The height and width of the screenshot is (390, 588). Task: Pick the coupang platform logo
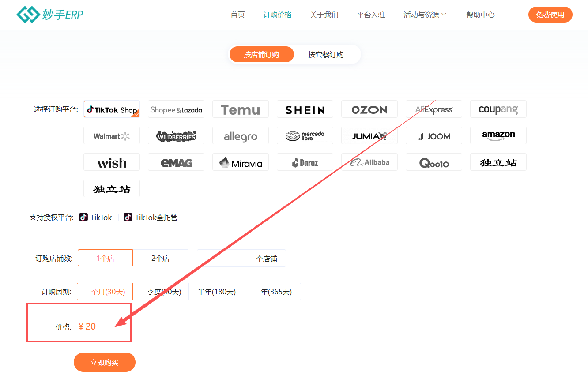(x=498, y=109)
